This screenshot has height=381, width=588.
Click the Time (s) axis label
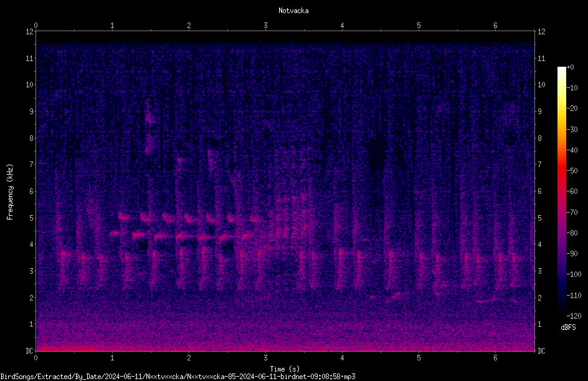pos(285,369)
